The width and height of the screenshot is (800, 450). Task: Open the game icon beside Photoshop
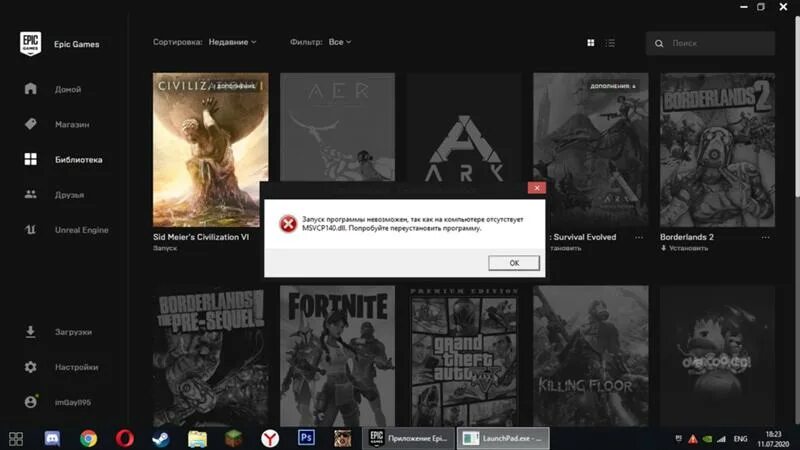pyautogui.click(x=342, y=438)
